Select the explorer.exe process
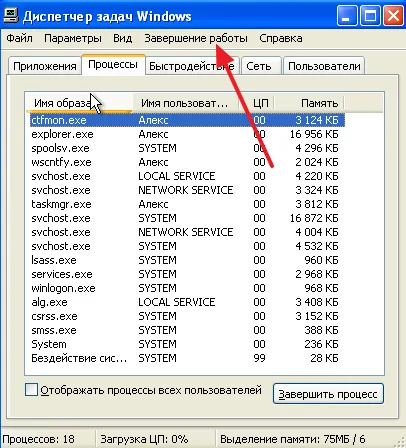The height and width of the screenshot is (448, 406). (187, 134)
